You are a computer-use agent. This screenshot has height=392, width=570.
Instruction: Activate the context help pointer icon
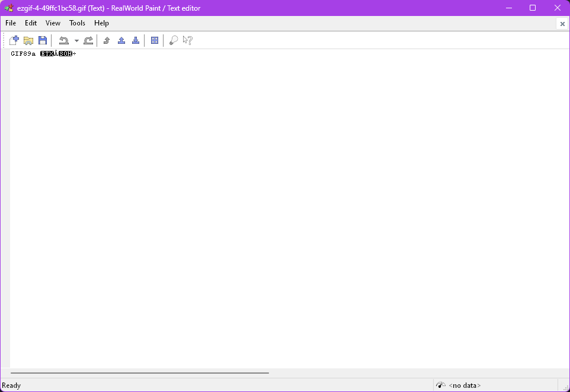click(x=188, y=40)
